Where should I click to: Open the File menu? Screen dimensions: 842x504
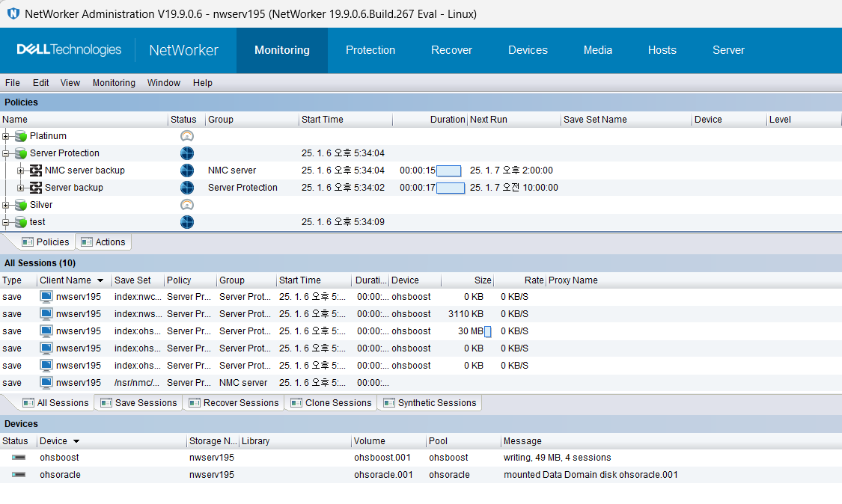coord(13,83)
